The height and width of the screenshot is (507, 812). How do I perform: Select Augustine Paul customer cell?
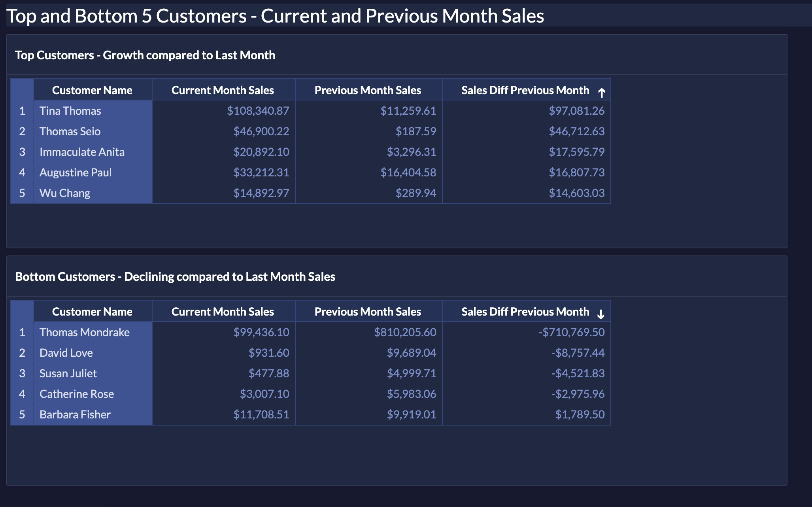[x=76, y=172]
